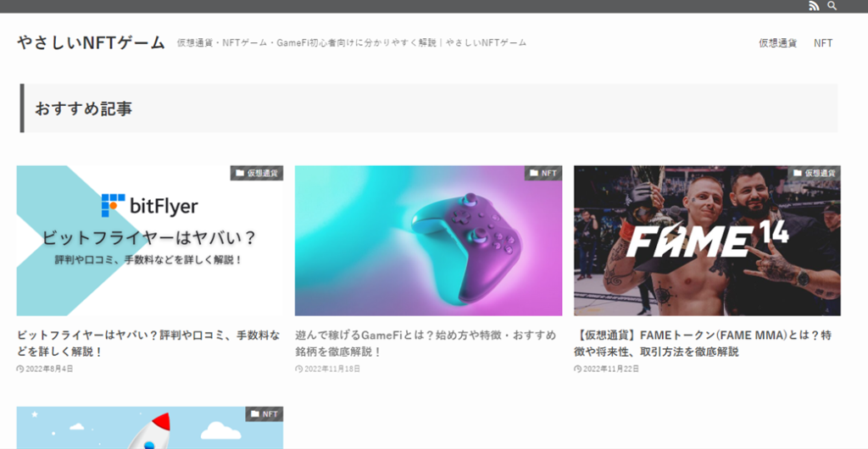Click the FAME 14 article thumbnail
Screen dimensions: 868x449
707,241
